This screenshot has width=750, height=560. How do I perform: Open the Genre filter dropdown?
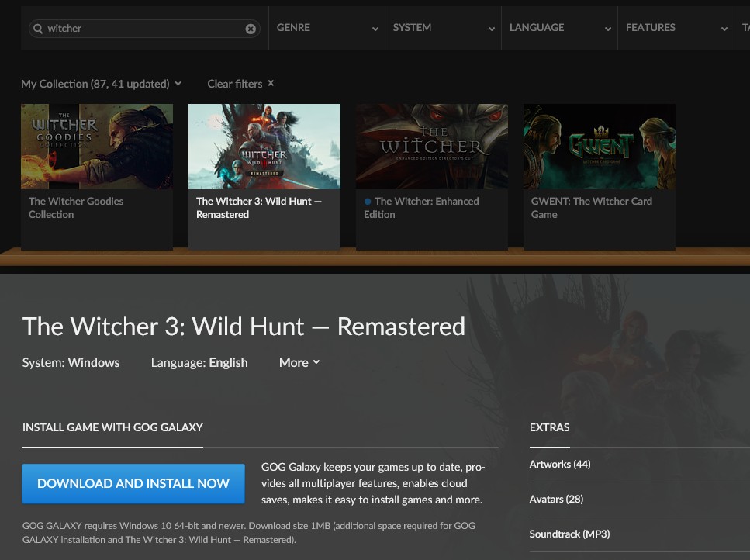[x=327, y=28]
